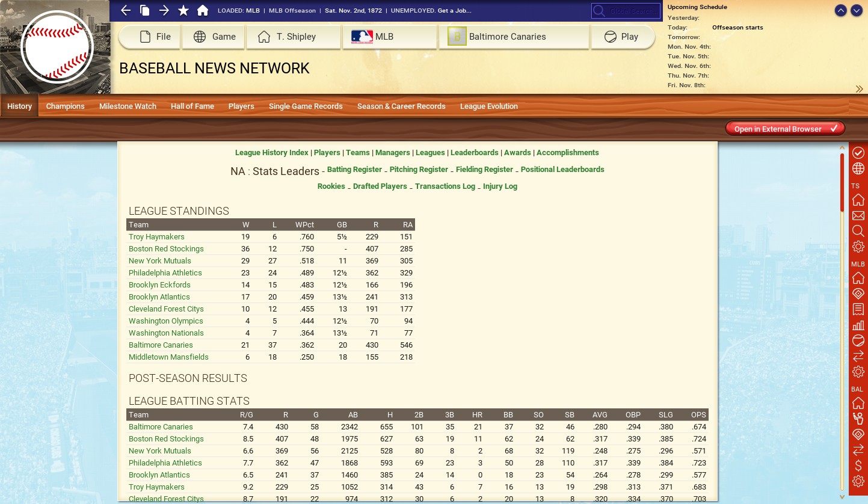Open the Pitching Register link

419,170
